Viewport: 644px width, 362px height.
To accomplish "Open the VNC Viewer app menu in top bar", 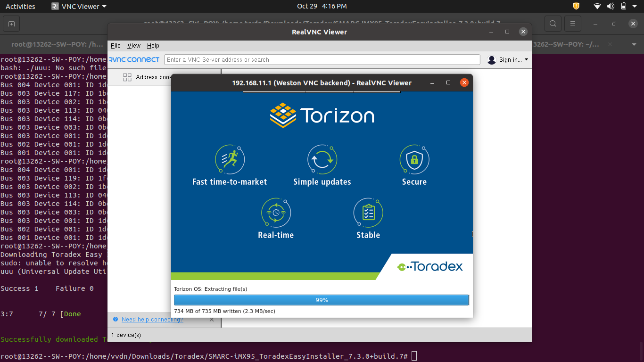I will [79, 6].
